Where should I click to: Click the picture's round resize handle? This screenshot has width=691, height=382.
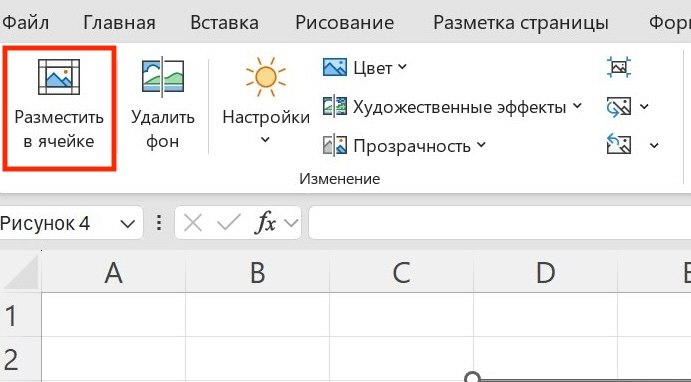(472, 377)
